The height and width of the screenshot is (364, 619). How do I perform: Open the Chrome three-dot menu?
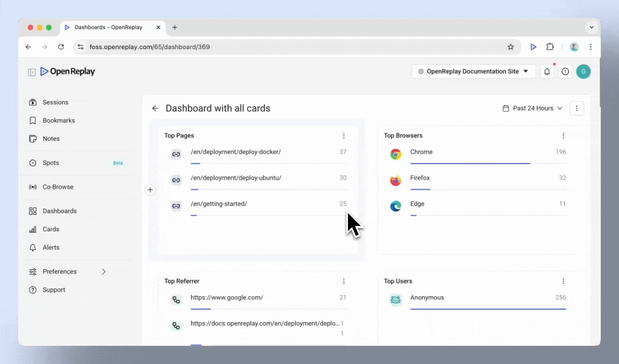pos(591,47)
